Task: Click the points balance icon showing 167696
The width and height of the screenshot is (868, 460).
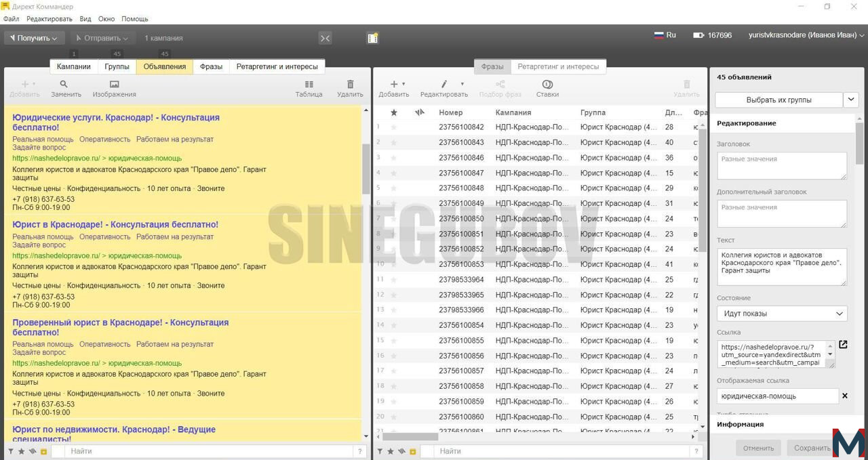Action: pyautogui.click(x=698, y=35)
